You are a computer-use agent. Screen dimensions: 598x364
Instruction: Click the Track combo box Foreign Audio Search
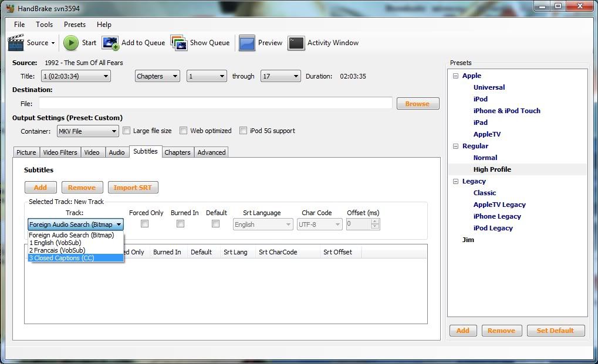76,224
